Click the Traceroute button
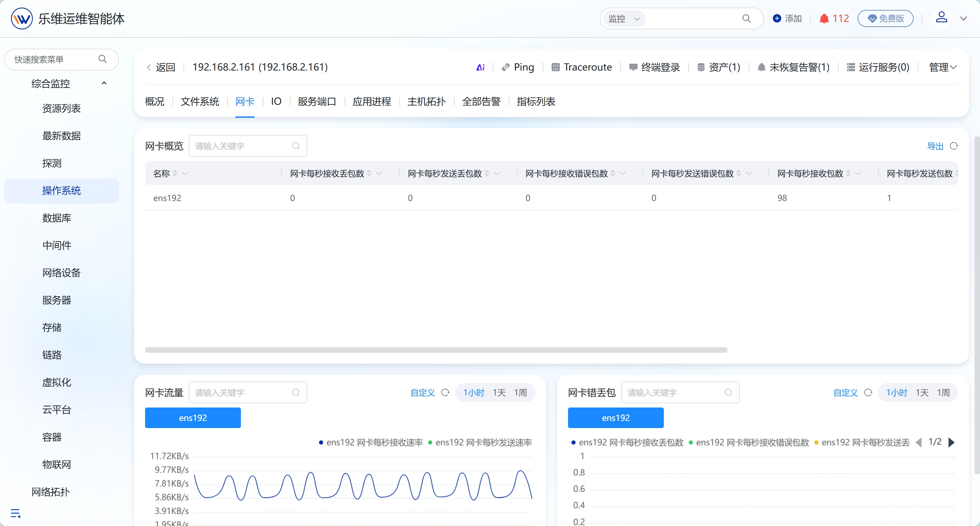 coord(582,67)
